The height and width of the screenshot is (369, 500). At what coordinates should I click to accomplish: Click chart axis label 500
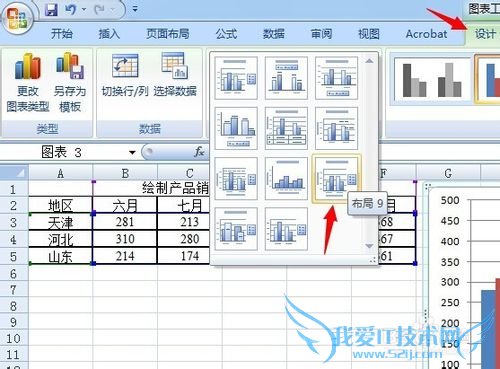(450, 200)
